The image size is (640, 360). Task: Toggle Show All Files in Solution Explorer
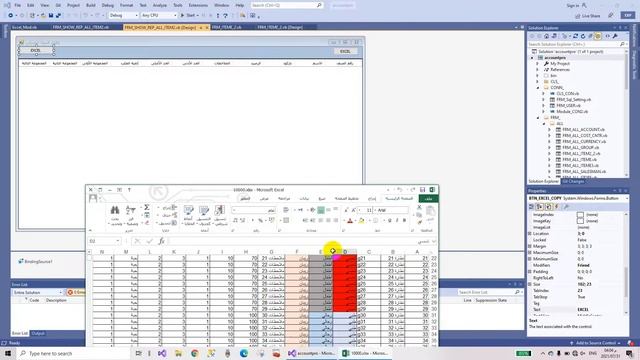tap(598, 36)
